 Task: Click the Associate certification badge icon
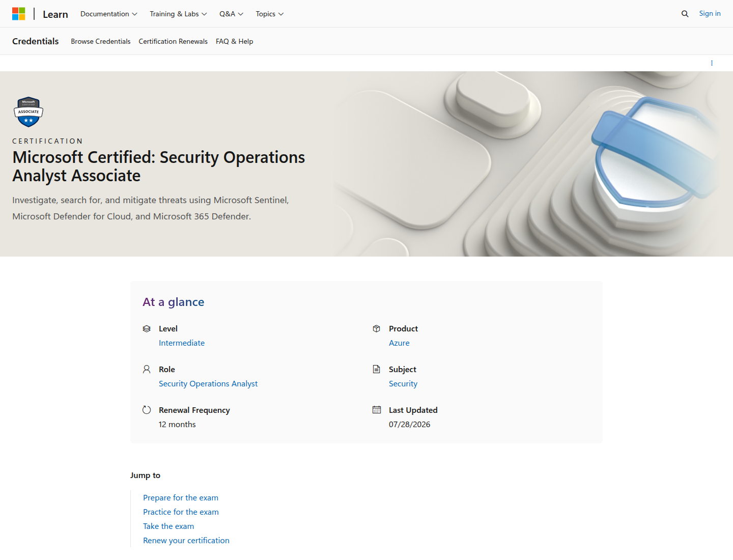coord(29,111)
